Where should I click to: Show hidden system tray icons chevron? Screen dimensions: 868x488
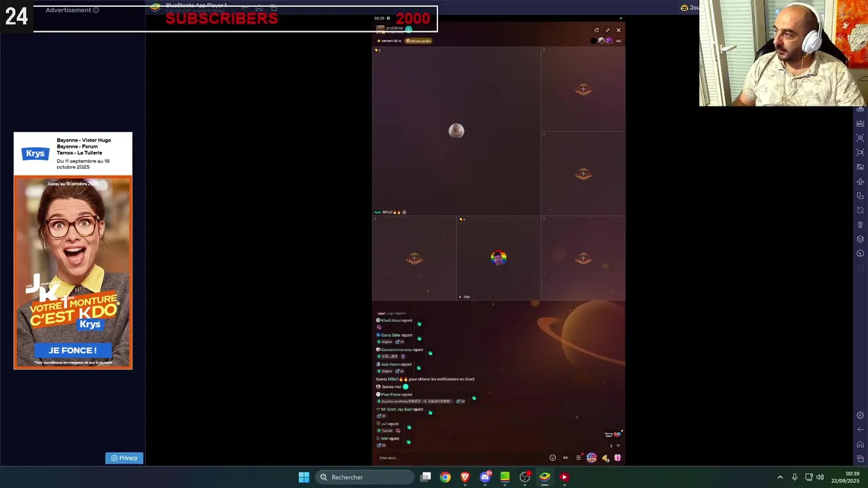pyautogui.click(x=780, y=477)
